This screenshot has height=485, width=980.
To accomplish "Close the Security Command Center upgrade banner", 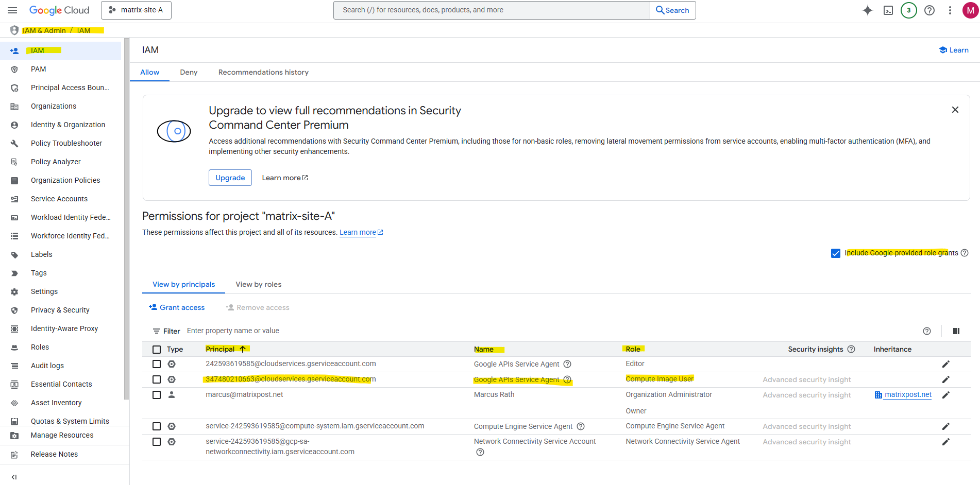I will tap(955, 110).
